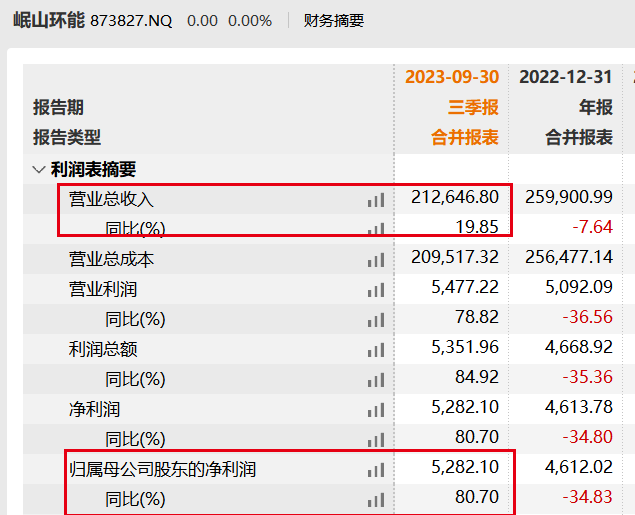Screen dimensions: 635x515
Task: Open chart icon for 营业总成本 row
Action: tap(375, 259)
